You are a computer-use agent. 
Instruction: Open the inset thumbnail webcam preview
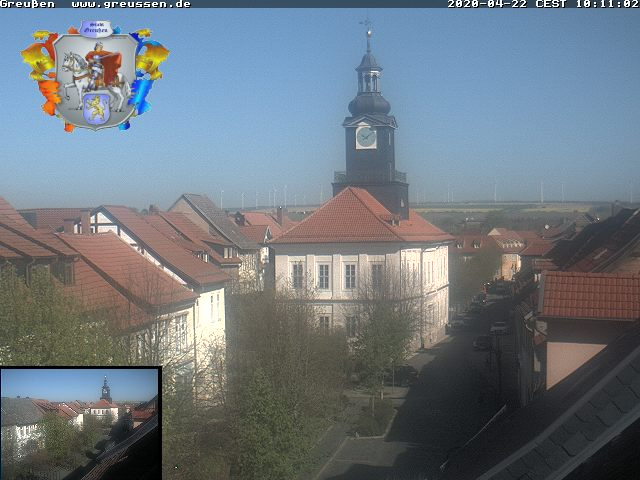pos(80,423)
